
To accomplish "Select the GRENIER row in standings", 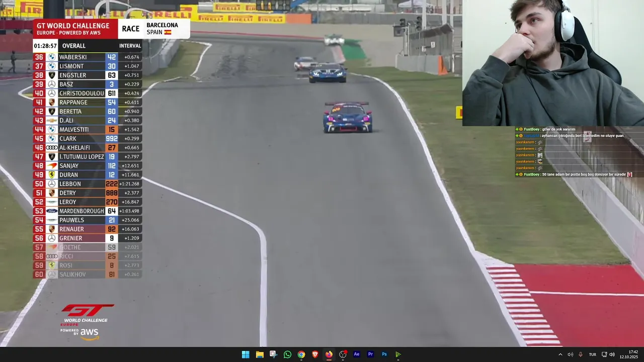I will click(88, 238).
